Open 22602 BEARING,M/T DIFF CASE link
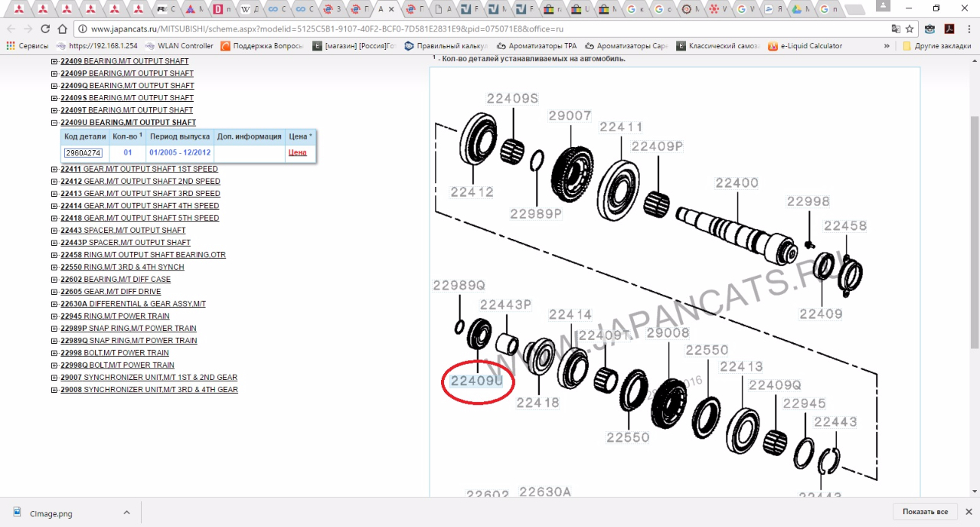 (x=116, y=280)
